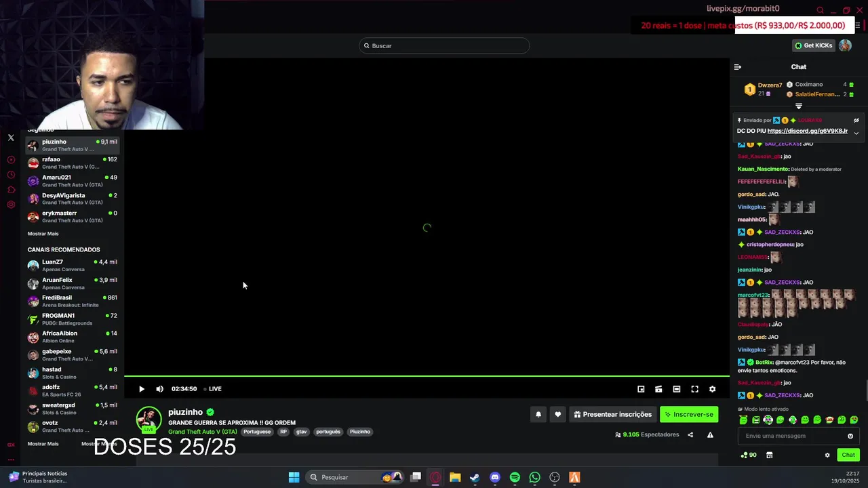
Task: Select the angry square emote in quick emotes
Action: click(x=756, y=420)
